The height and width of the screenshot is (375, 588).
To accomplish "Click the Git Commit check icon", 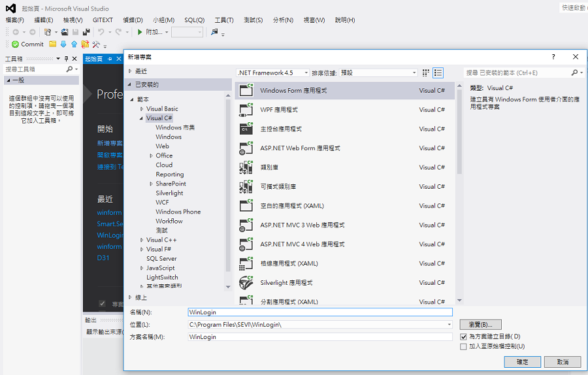I will [16, 44].
